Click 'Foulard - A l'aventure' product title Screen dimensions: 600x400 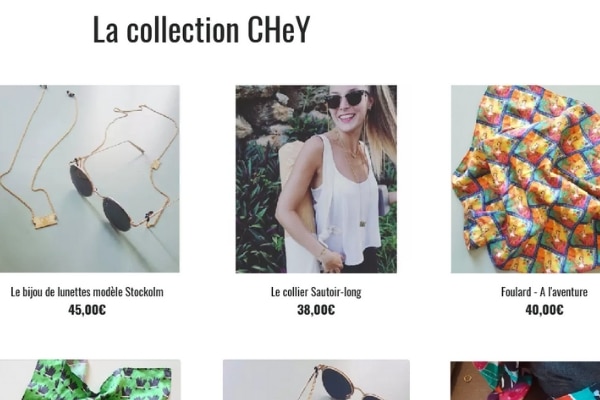point(544,292)
